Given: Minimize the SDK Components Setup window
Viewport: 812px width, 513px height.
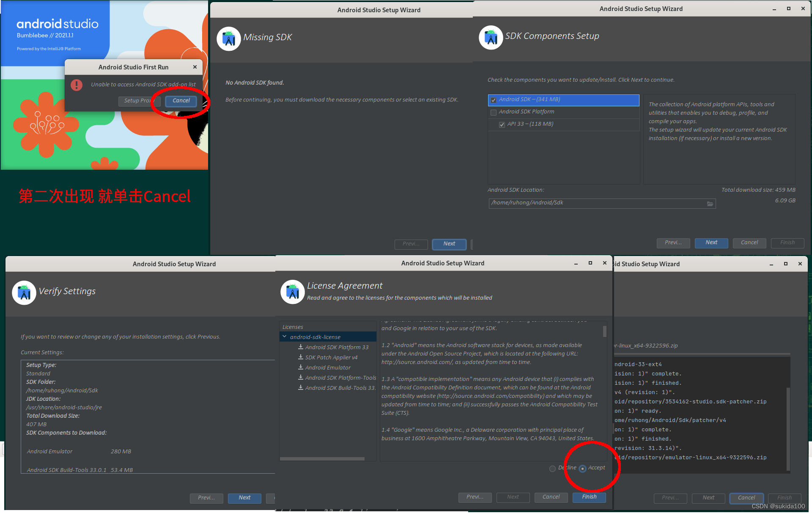Looking at the screenshot, I should (774, 9).
